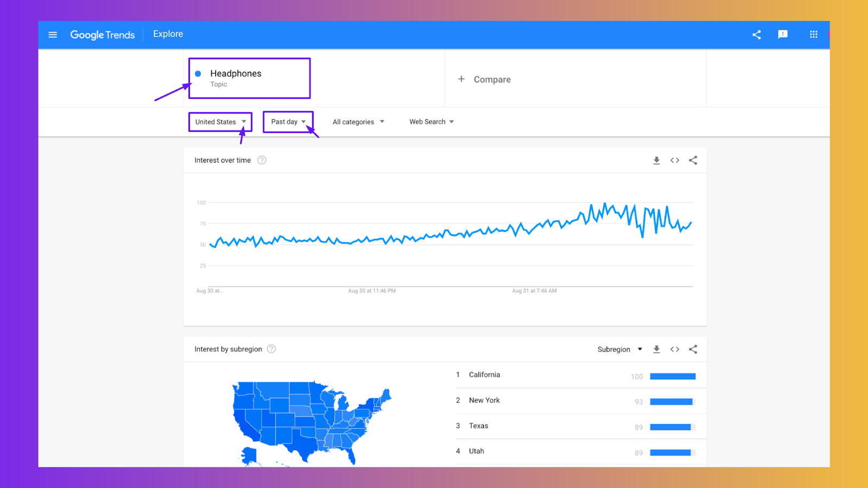Click the Aug 30 at 11:46 PM axis label

(x=372, y=291)
